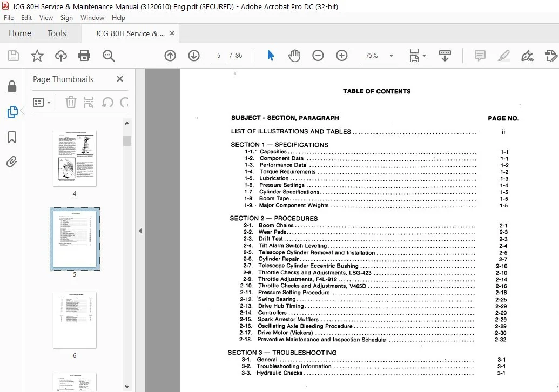This screenshot has width=559, height=392.
Task: Close the JCG 80H document tab
Action: click(172, 33)
